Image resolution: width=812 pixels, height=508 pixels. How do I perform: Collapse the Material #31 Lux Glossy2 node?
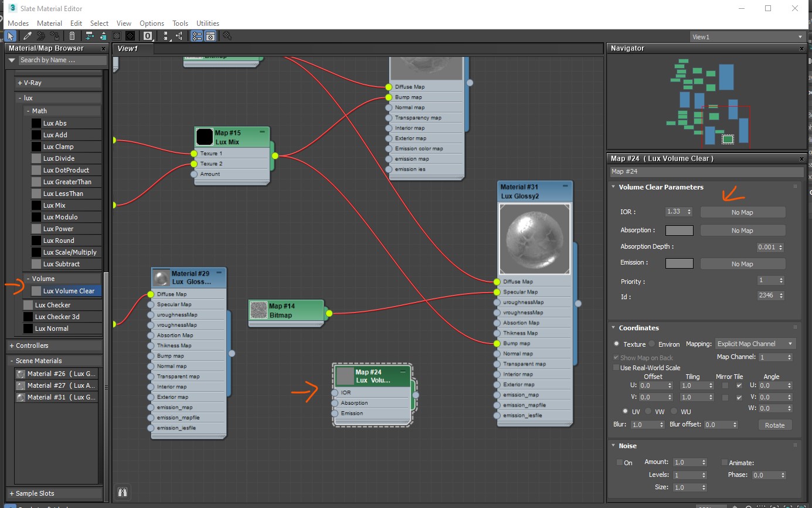[x=565, y=187]
